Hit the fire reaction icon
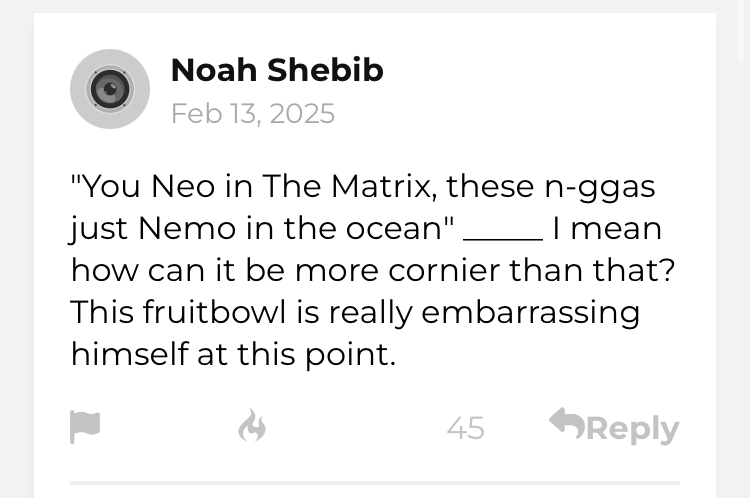The width and height of the screenshot is (750, 498). point(252,427)
